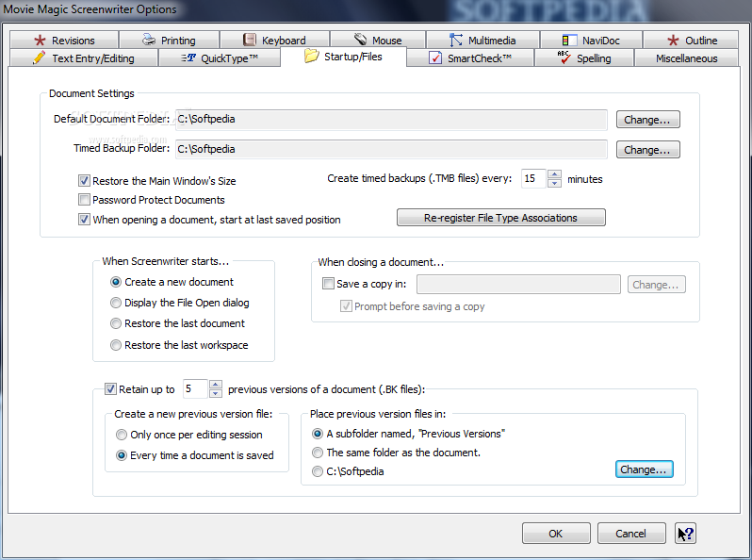Click the Default Document Folder path field
Viewport: 752px width, 560px height.
pos(391,120)
